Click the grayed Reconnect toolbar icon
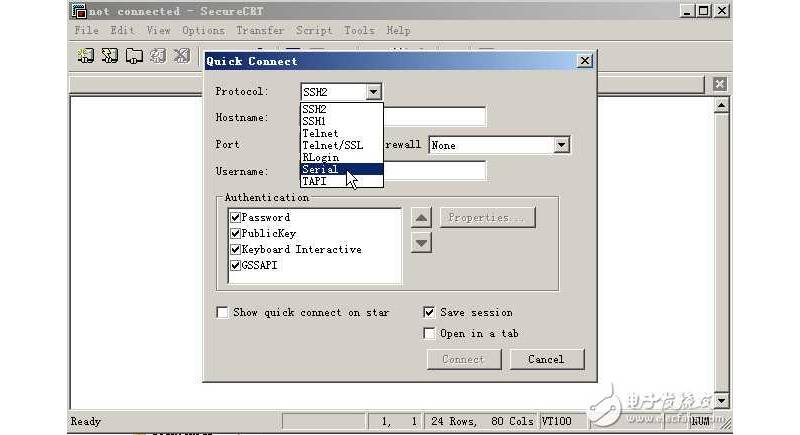 coord(158,55)
